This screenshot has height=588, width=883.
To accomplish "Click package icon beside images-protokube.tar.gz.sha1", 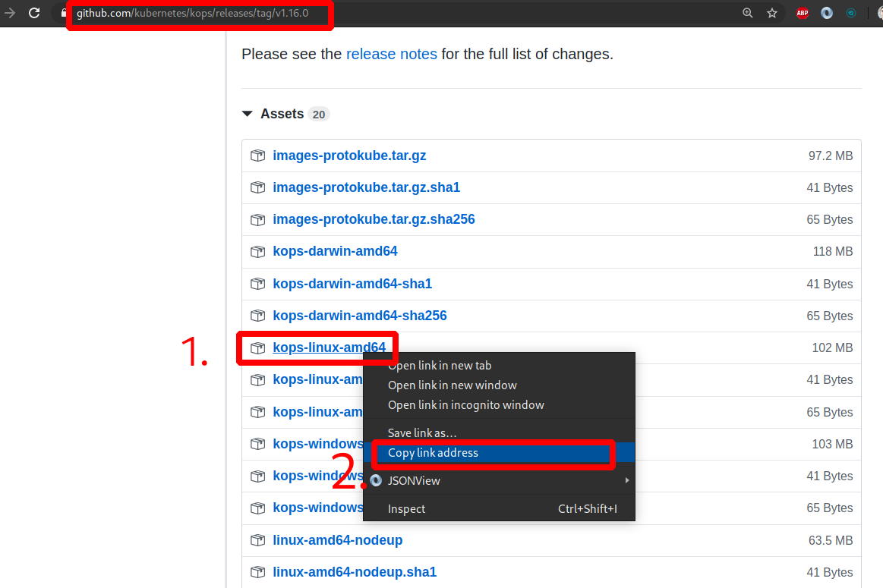I will (x=258, y=187).
